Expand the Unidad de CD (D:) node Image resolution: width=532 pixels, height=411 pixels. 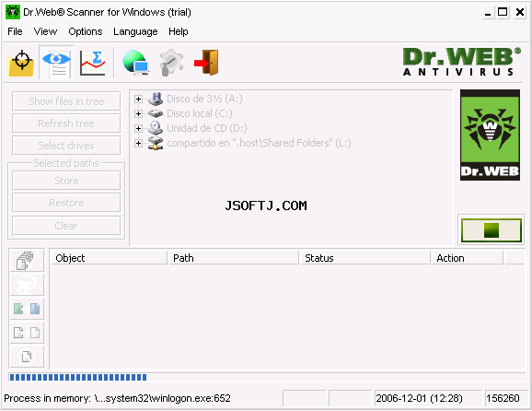point(138,128)
